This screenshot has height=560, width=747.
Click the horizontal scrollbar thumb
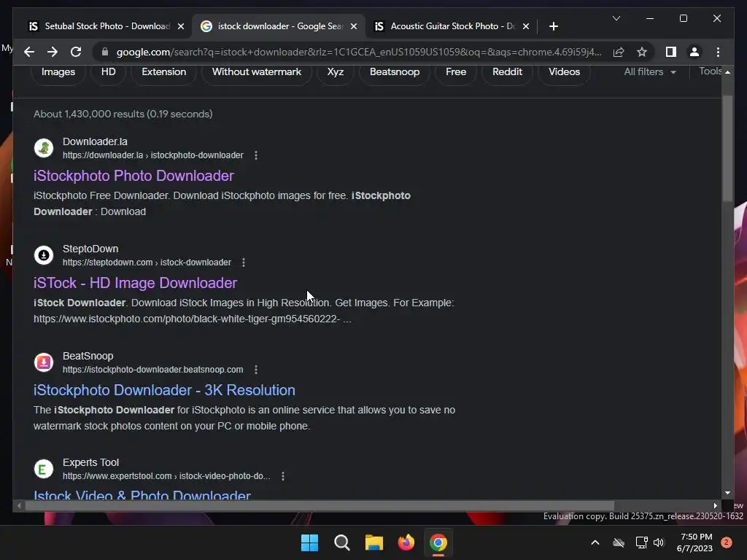(320, 506)
